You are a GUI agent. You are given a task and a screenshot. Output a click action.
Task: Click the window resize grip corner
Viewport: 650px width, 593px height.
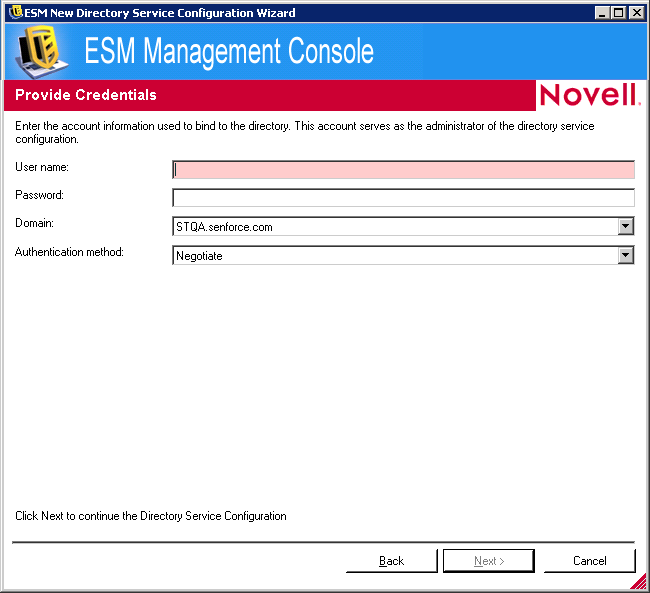(639, 581)
